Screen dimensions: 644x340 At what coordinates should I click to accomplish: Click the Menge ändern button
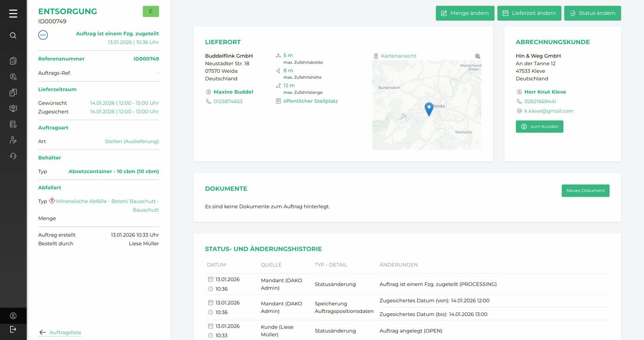tap(465, 13)
